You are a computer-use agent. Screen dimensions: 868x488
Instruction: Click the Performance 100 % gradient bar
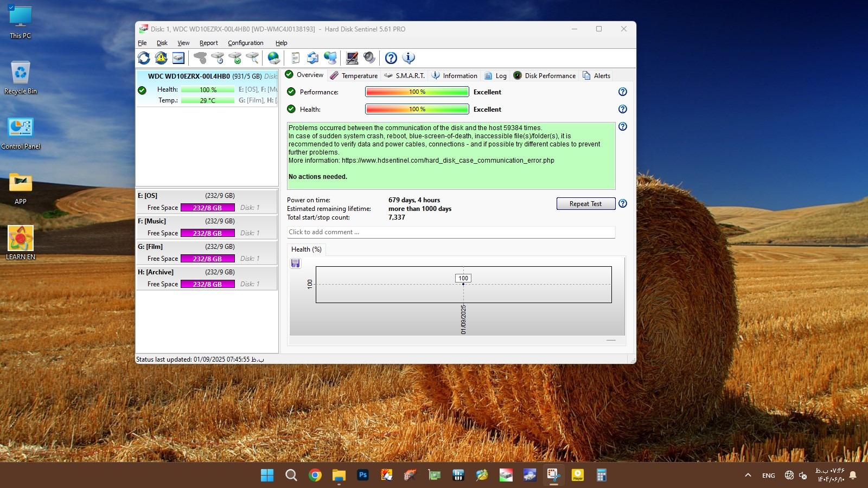[417, 92]
